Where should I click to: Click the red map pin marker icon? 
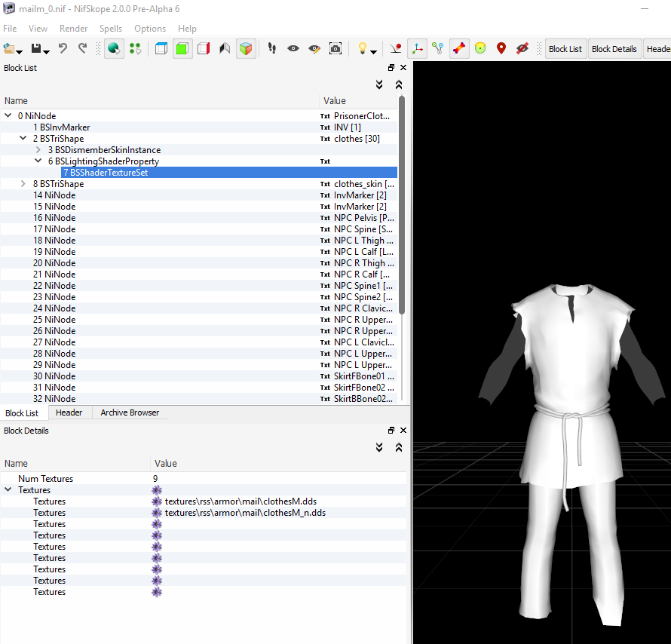click(x=501, y=48)
